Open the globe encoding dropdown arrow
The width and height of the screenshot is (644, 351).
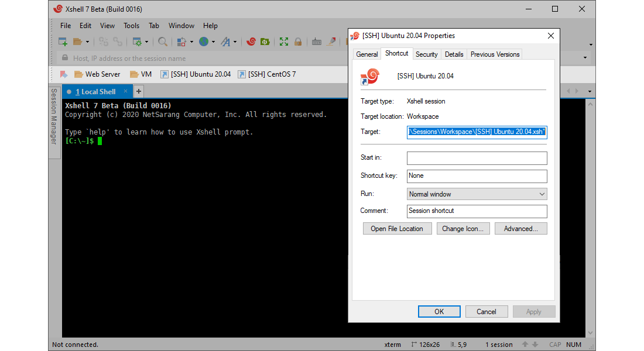pyautogui.click(x=213, y=42)
